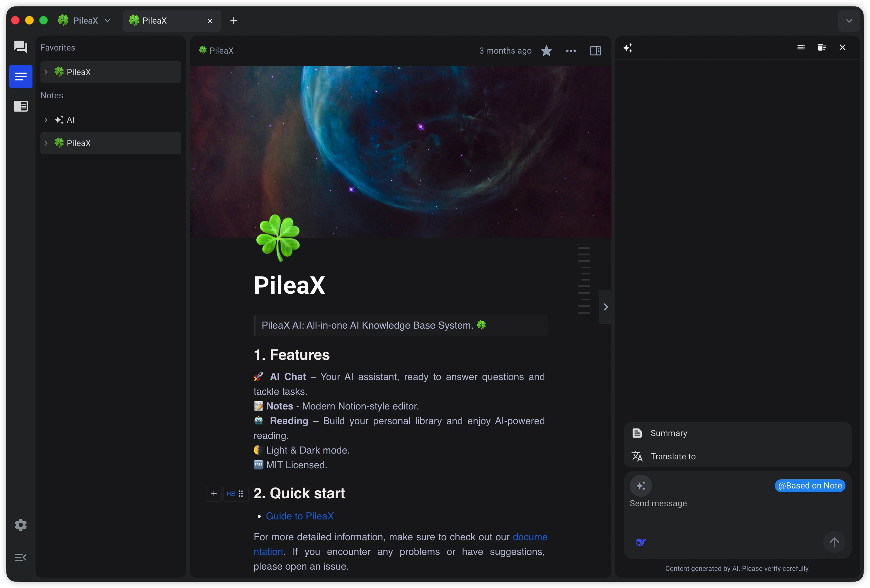Viewport: 870px width, 588px height.
Task: Click the PileaX page title
Action: 289,285
